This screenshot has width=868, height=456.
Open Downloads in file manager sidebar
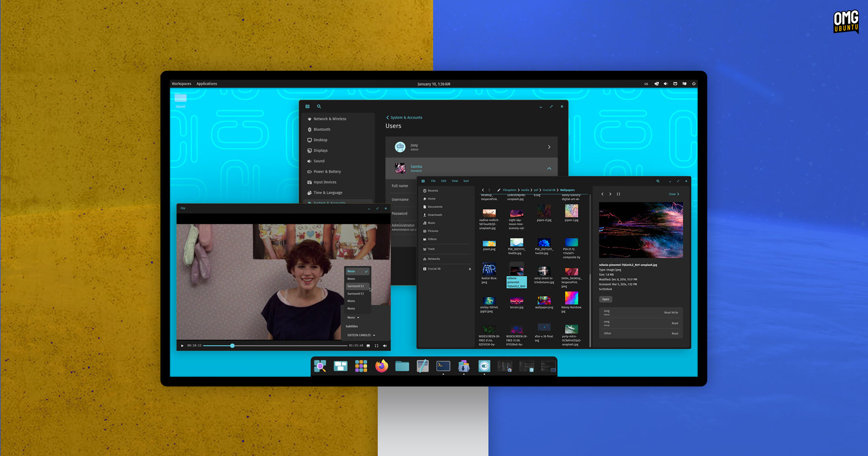point(446,215)
